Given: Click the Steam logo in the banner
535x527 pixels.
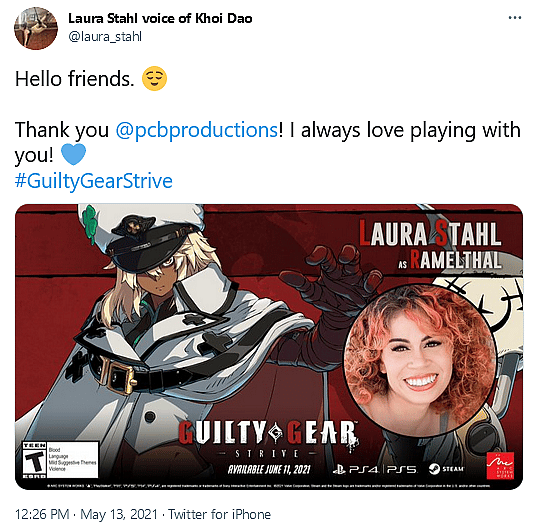Looking at the screenshot, I should (446, 469).
